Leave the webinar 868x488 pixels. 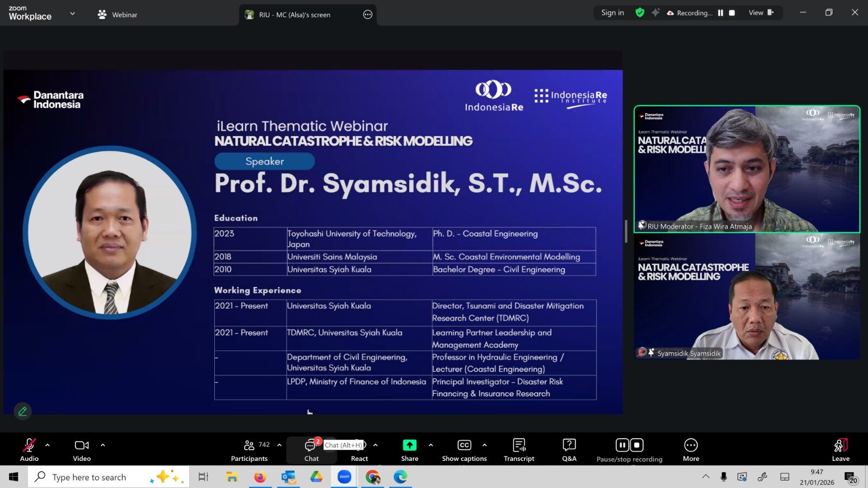840,450
